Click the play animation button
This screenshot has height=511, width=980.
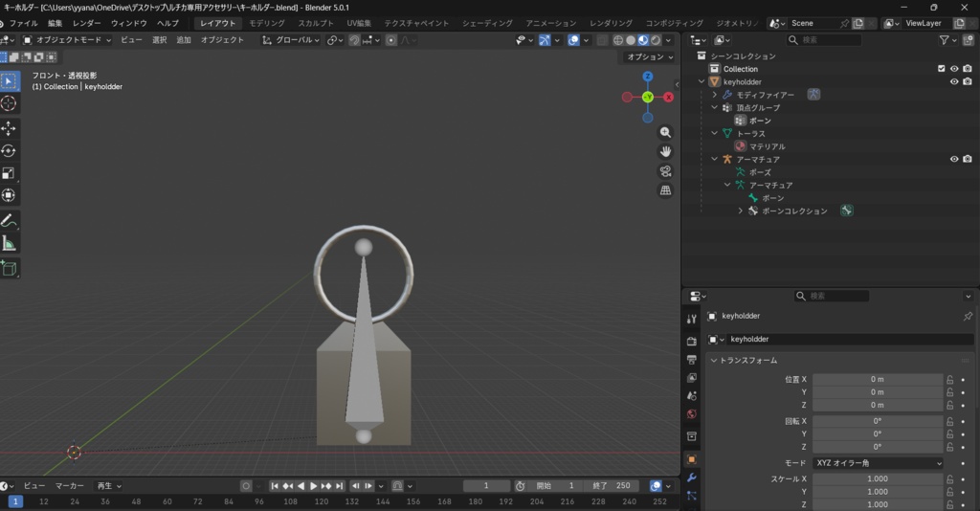314,486
